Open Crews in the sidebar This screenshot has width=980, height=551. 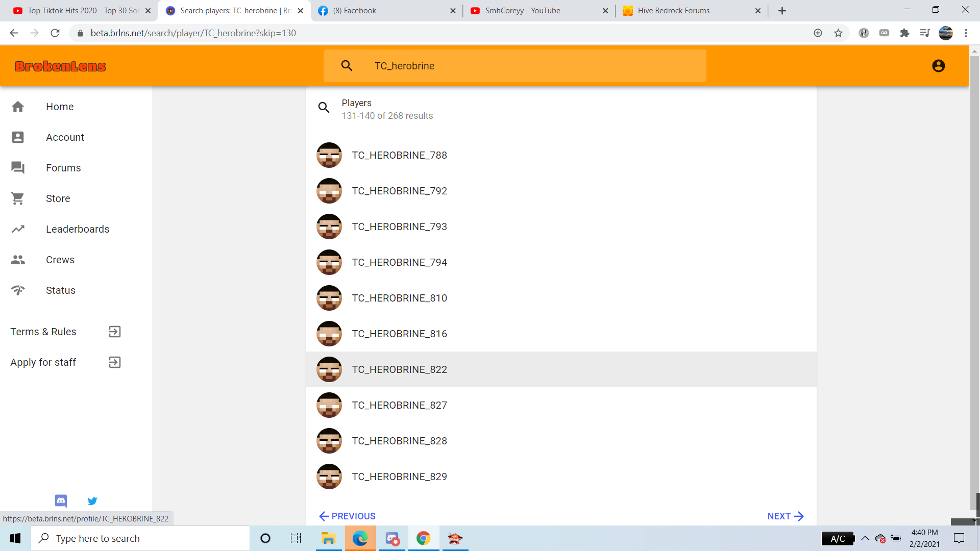coord(76,260)
